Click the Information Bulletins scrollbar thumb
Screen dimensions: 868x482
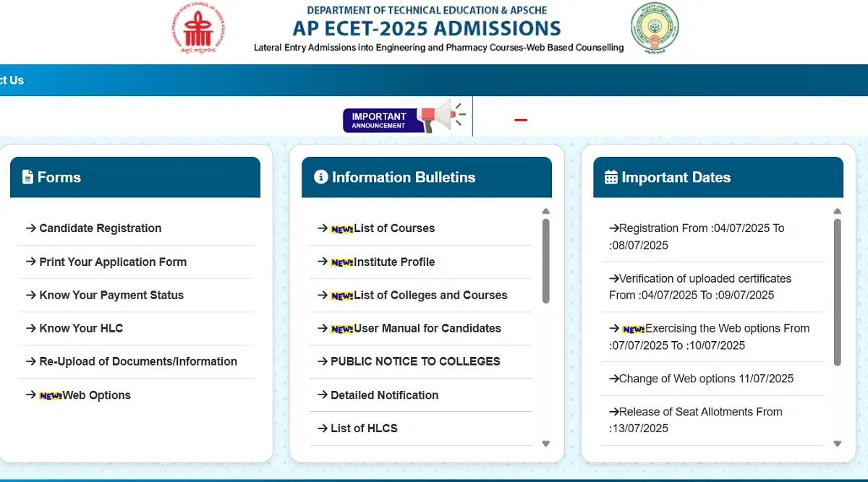[x=546, y=261]
